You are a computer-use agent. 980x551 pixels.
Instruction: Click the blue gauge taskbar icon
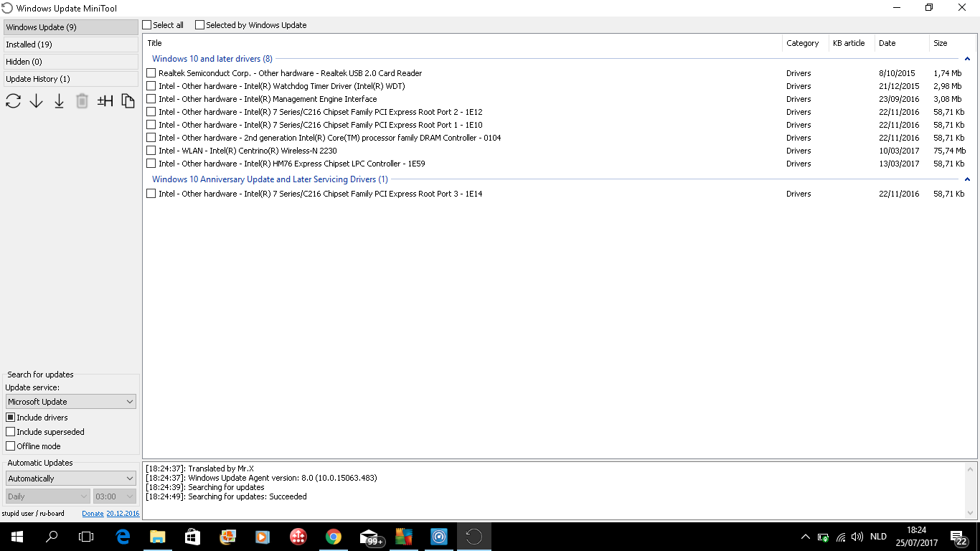(x=439, y=537)
